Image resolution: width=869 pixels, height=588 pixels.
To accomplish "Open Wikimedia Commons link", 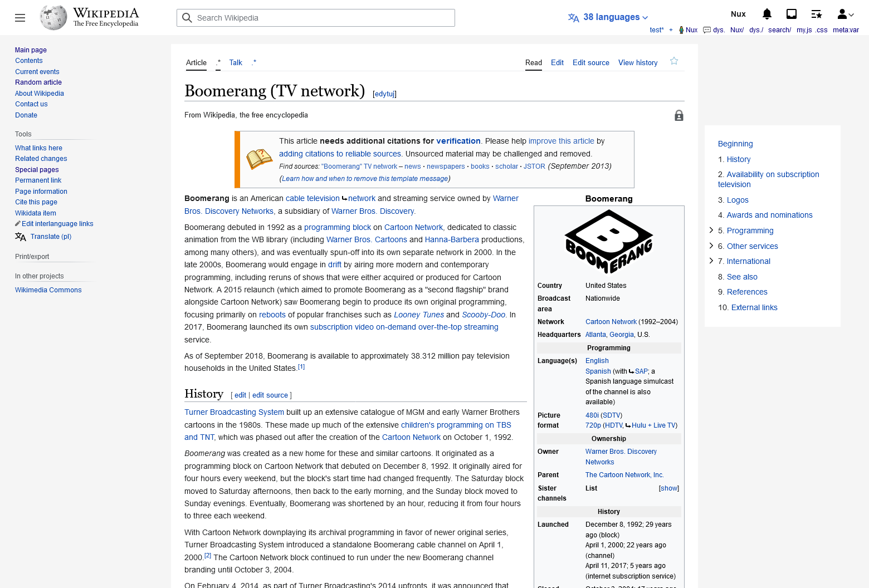I will (48, 290).
